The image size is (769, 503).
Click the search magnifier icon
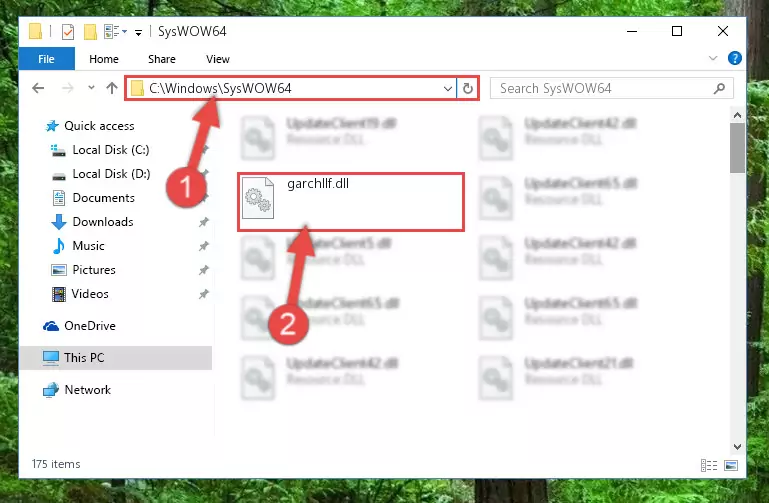coord(719,89)
